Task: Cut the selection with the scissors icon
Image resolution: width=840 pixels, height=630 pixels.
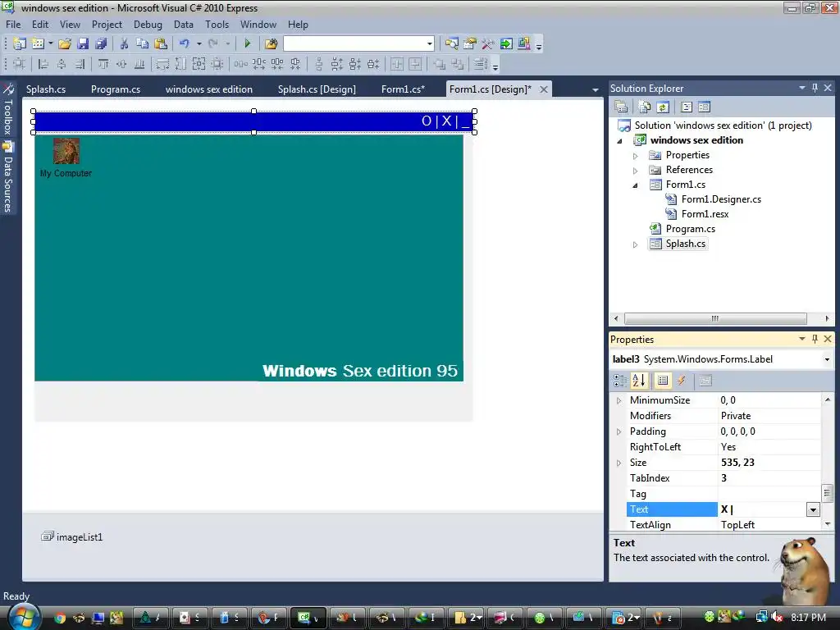Action: point(124,44)
